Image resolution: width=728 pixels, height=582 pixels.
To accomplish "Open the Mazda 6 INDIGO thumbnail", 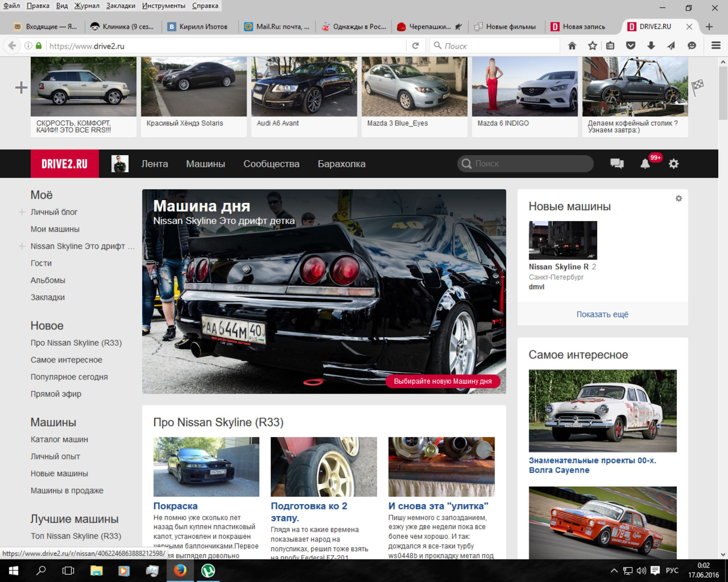I will click(524, 87).
